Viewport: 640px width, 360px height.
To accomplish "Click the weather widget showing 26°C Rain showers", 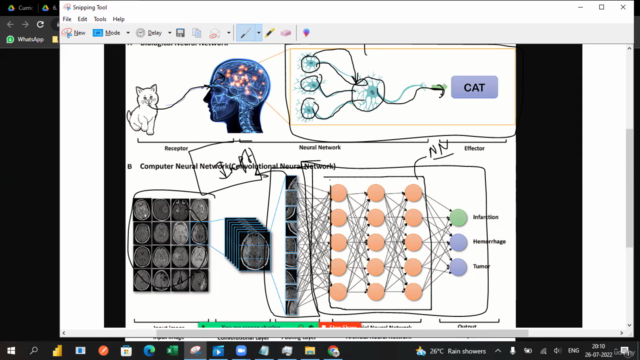I will point(451,351).
